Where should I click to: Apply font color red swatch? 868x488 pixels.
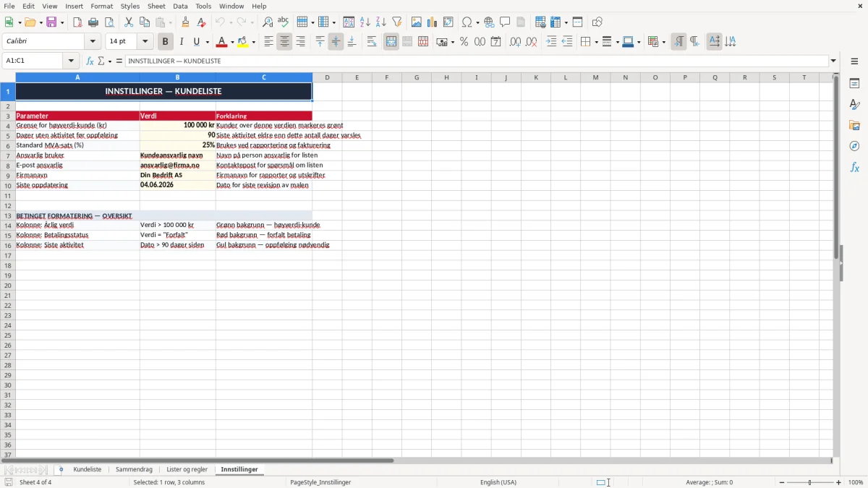pos(221,42)
